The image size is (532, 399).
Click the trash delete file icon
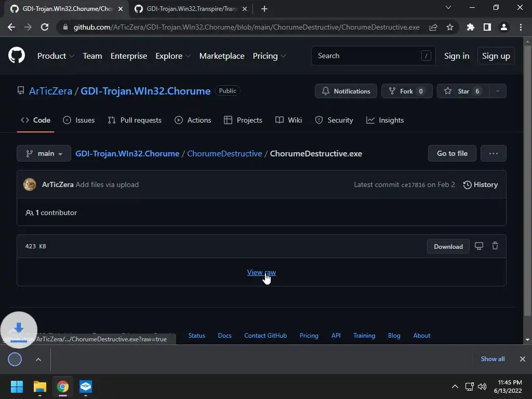495,246
